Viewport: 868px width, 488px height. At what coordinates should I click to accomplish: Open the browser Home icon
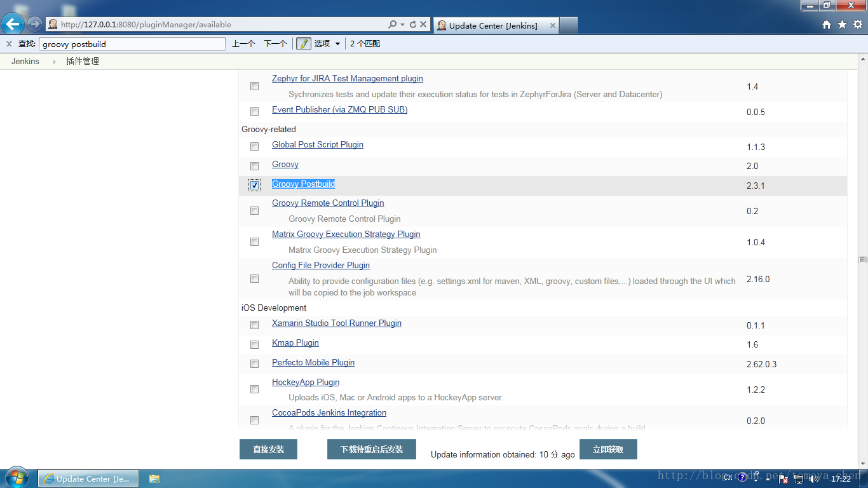pyautogui.click(x=827, y=24)
